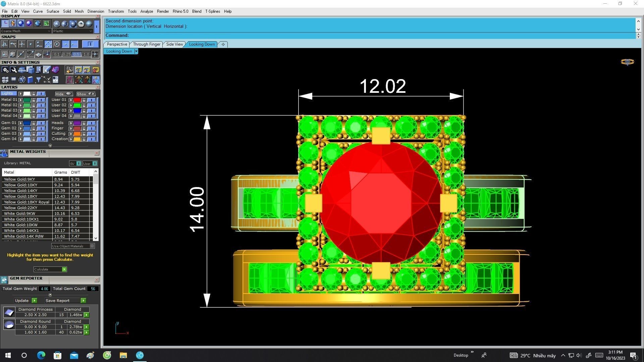Toggle the lock on Metal 01 layer
Screen dimensions: 644x362
click(x=34, y=100)
